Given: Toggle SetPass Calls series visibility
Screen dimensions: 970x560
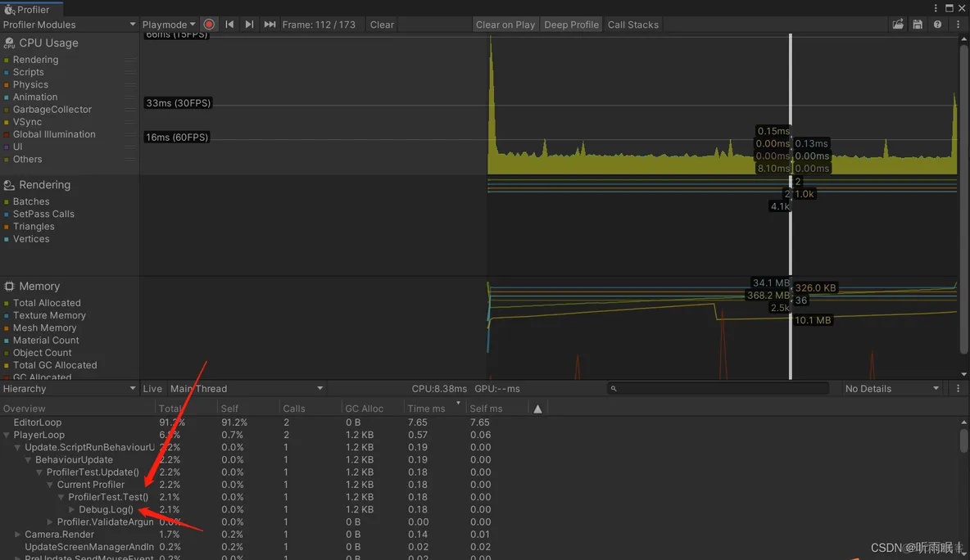Looking at the screenshot, I should [x=7, y=215].
